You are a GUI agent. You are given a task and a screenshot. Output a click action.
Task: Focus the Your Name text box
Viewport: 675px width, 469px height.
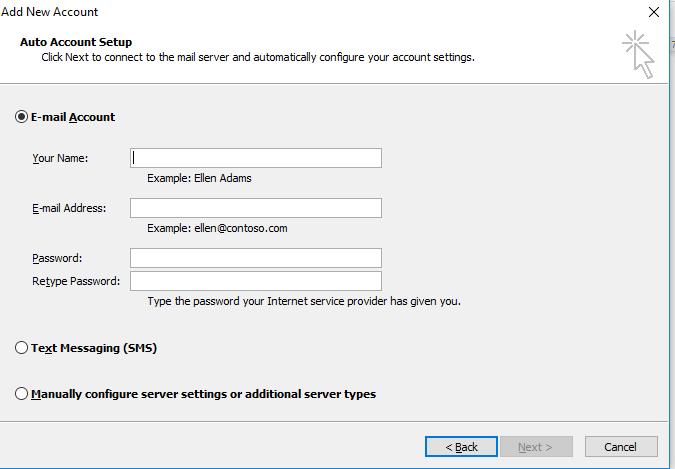click(x=256, y=158)
